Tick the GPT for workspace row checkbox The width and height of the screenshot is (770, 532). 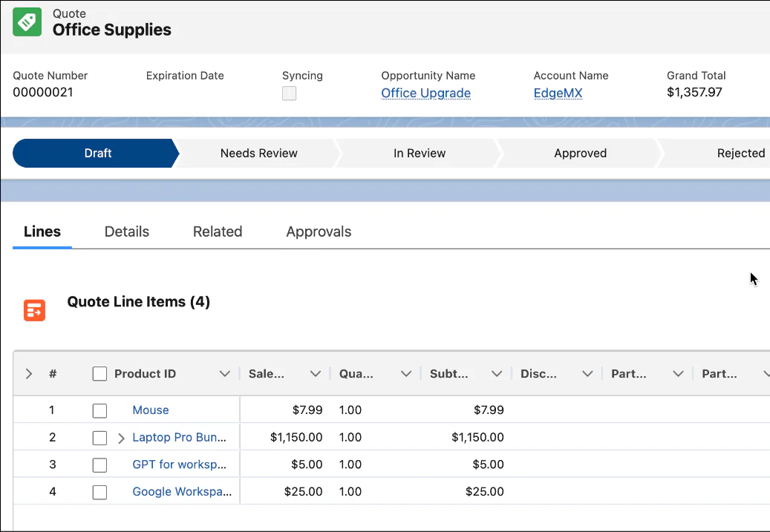(99, 464)
